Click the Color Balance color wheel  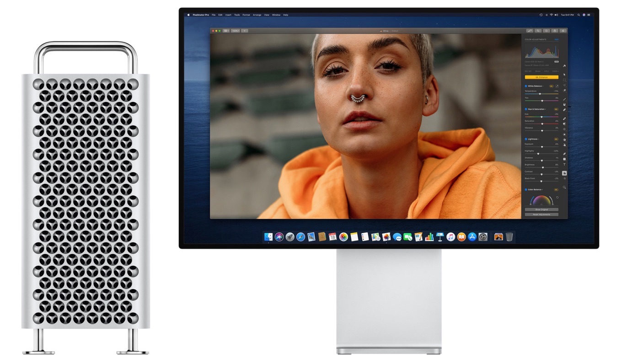click(x=542, y=200)
